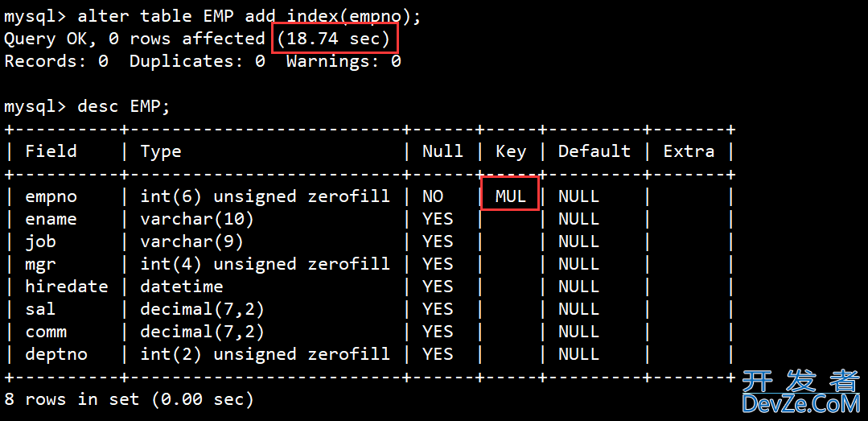Click the Key column header
The image size is (868, 421).
pos(510,152)
